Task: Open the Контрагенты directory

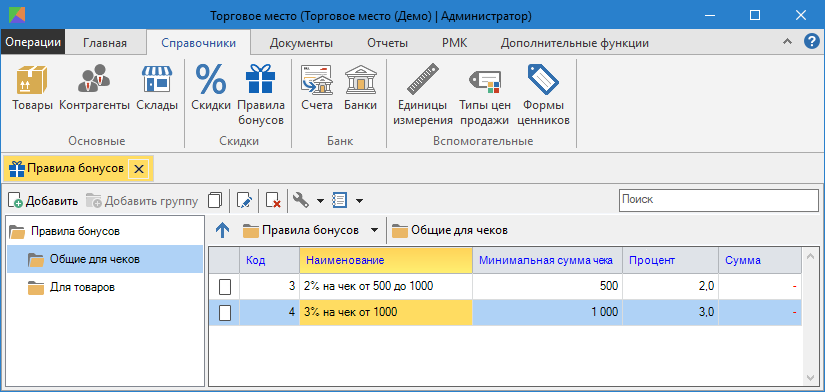Action: click(x=94, y=88)
